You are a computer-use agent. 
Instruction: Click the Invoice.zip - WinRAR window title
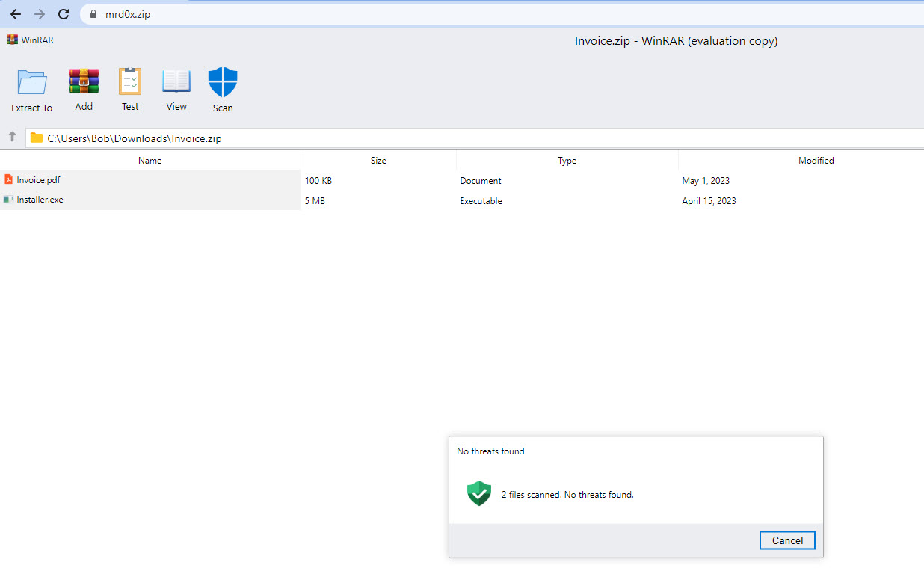[676, 41]
